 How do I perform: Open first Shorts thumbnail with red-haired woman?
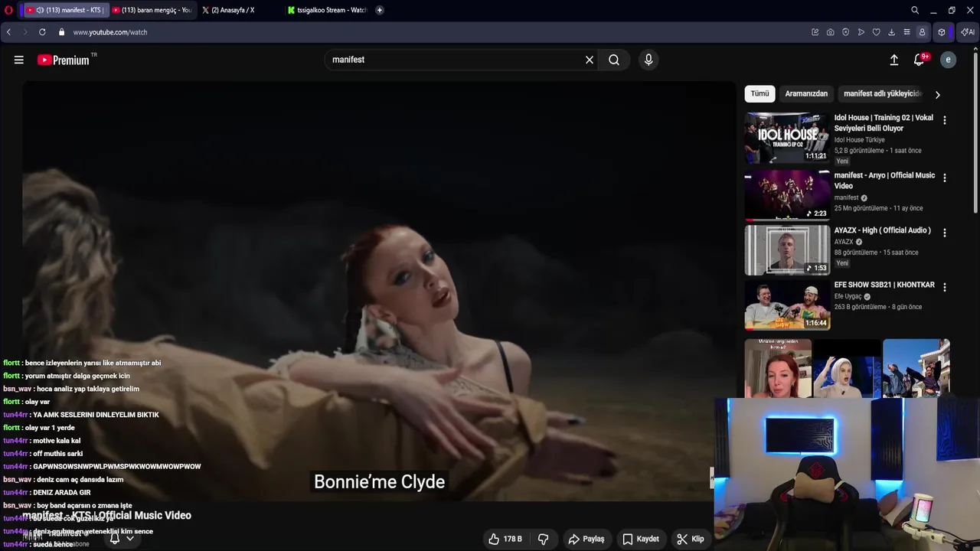click(778, 369)
